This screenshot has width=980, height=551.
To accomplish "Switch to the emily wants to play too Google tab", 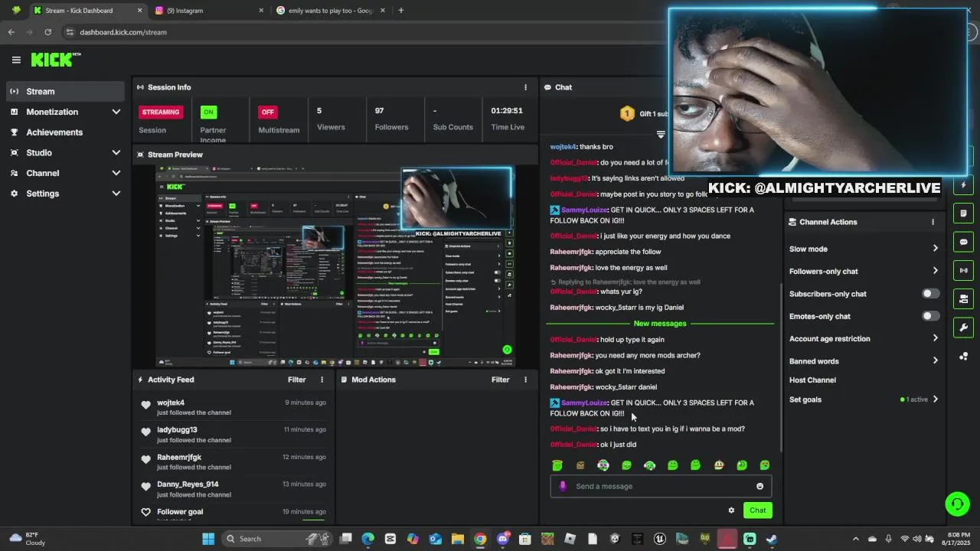I will point(330,11).
